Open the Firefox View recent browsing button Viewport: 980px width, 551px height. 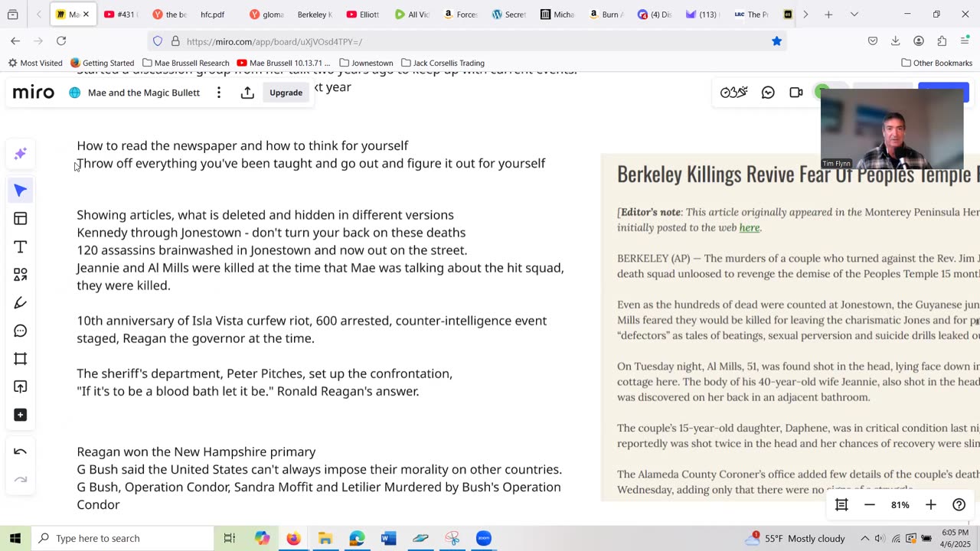tap(13, 15)
